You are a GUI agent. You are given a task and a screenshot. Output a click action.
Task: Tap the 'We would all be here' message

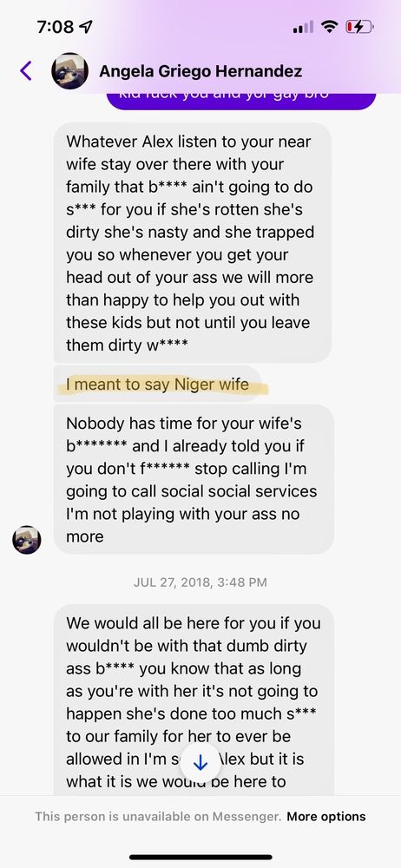point(194,700)
